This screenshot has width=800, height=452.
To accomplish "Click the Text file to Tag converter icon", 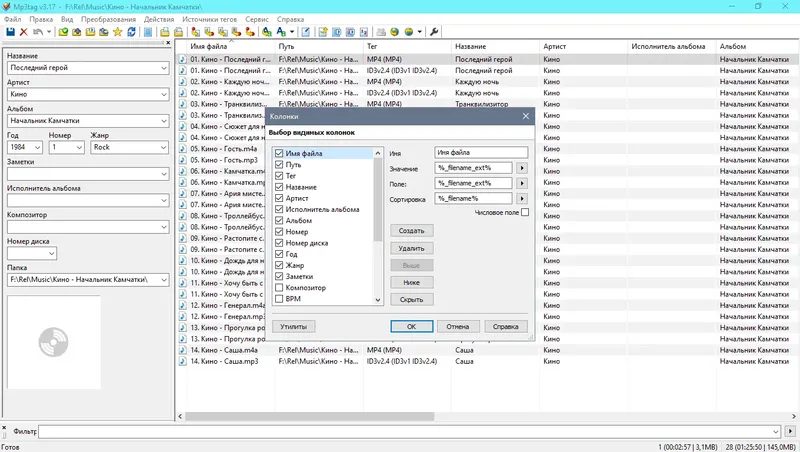I will tap(236, 32).
